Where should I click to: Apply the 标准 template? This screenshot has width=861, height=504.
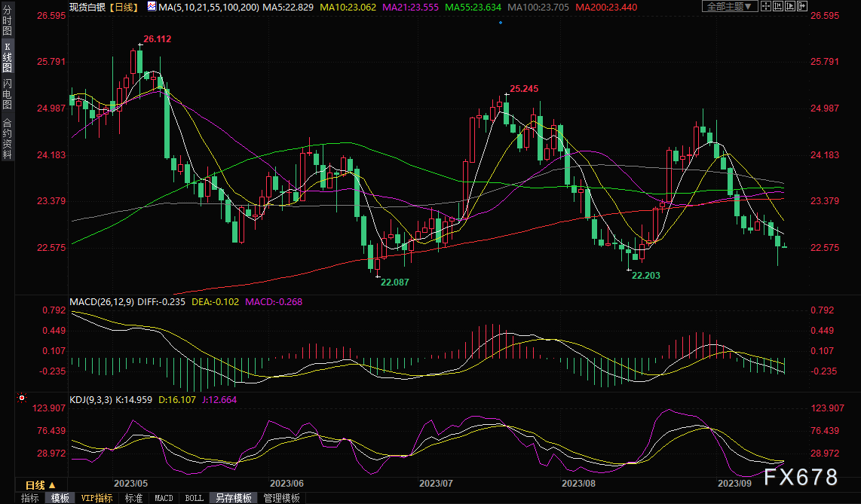(133, 498)
